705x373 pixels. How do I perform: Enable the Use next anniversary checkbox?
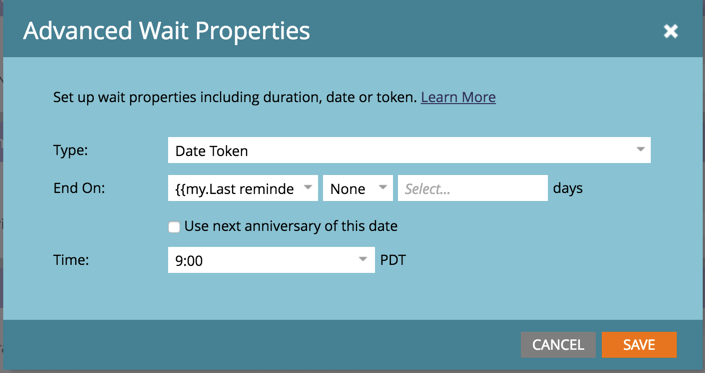click(174, 226)
